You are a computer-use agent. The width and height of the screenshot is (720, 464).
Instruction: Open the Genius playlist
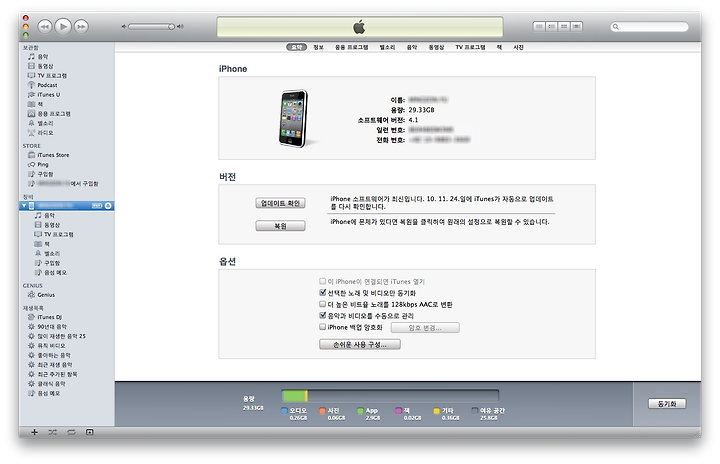pyautogui.click(x=41, y=295)
